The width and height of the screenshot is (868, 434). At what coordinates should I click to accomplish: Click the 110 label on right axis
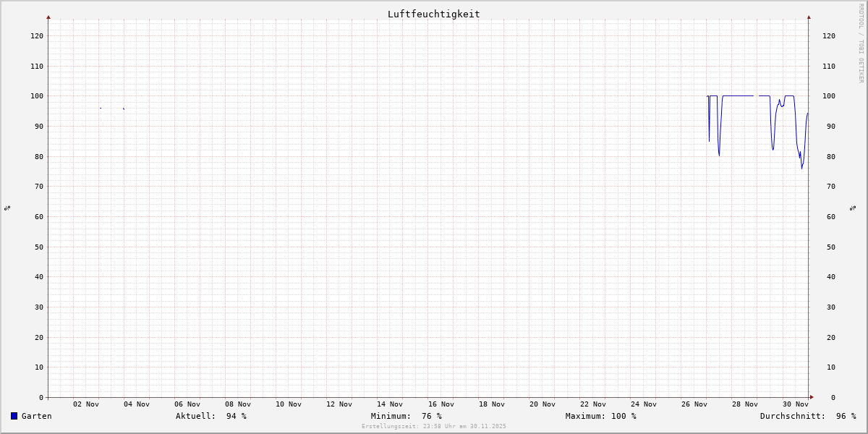pos(829,66)
